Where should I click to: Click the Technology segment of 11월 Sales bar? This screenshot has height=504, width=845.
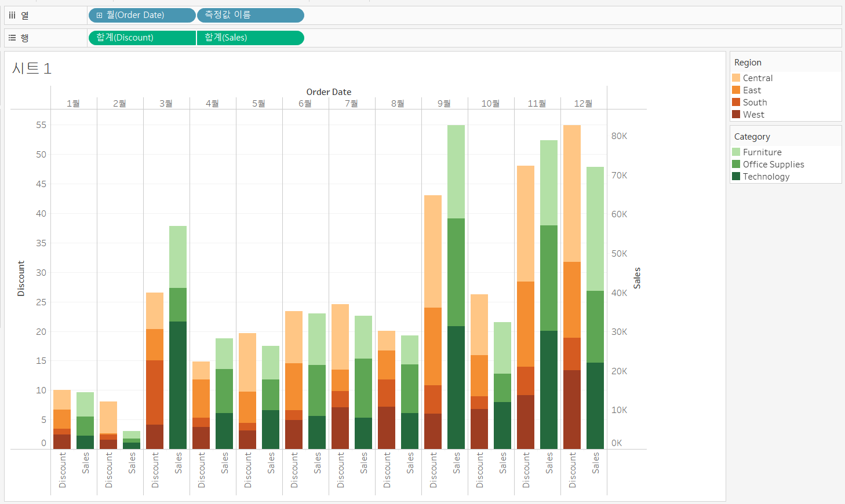click(x=549, y=390)
